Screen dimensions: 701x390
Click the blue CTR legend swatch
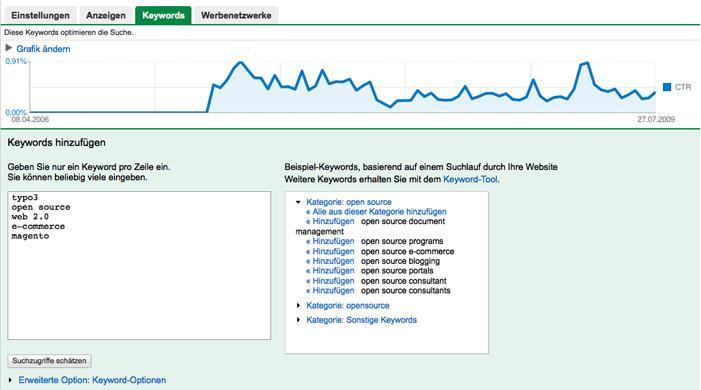pos(667,87)
